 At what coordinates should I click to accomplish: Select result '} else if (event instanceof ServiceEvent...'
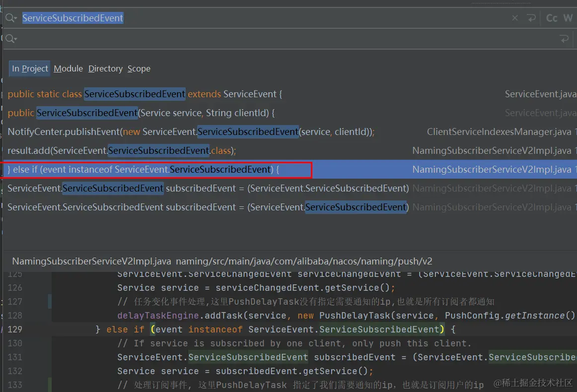tap(290, 170)
